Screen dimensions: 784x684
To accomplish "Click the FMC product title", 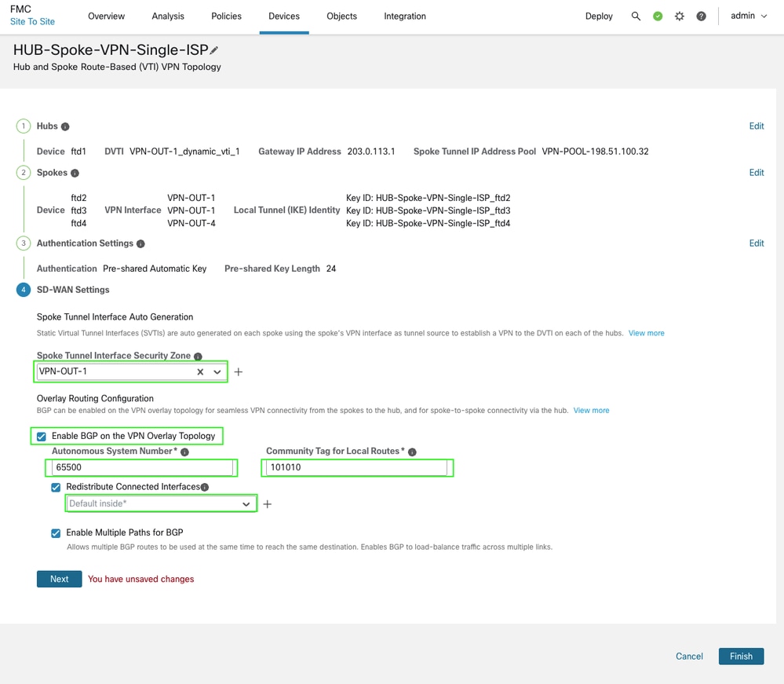I will click(x=20, y=9).
